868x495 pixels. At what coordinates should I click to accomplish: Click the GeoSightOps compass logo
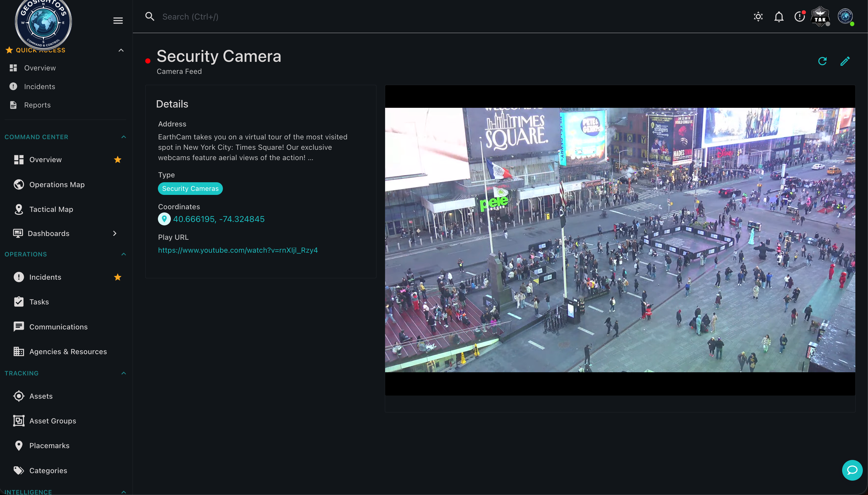(x=43, y=23)
